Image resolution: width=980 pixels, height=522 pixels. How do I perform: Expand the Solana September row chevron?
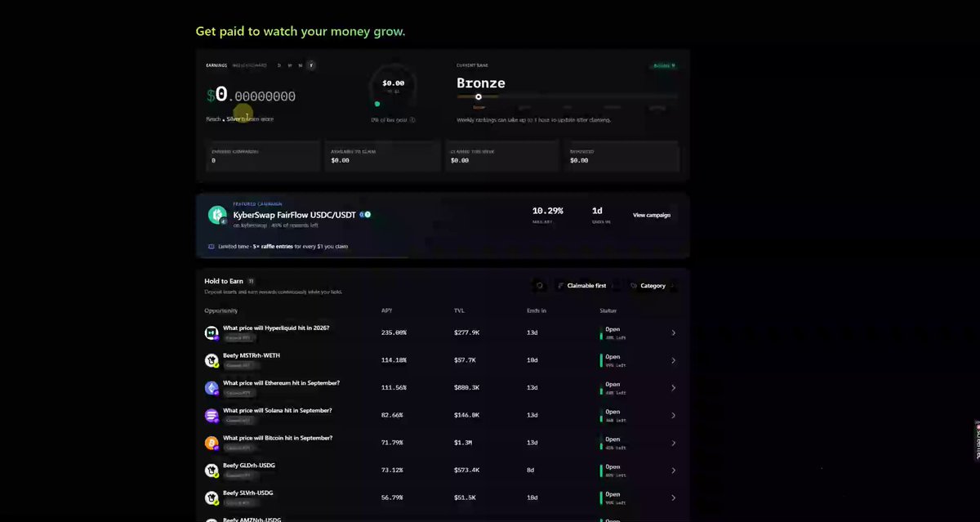(674, 415)
